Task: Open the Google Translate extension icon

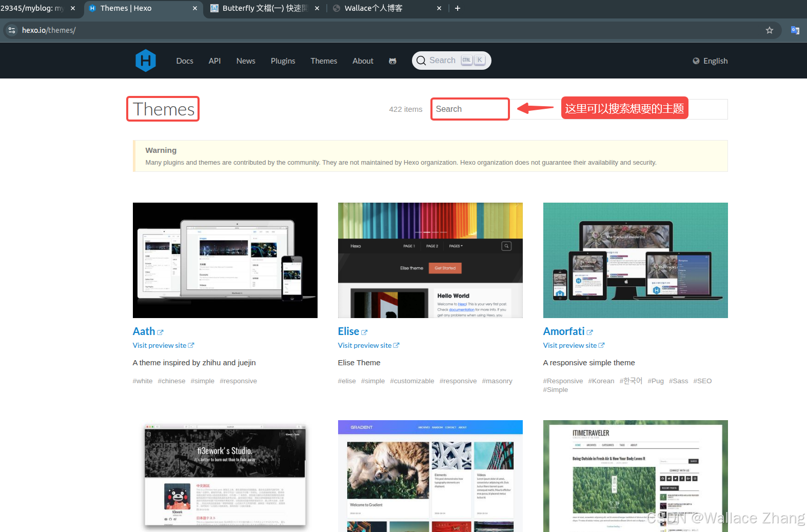Action: tap(795, 30)
